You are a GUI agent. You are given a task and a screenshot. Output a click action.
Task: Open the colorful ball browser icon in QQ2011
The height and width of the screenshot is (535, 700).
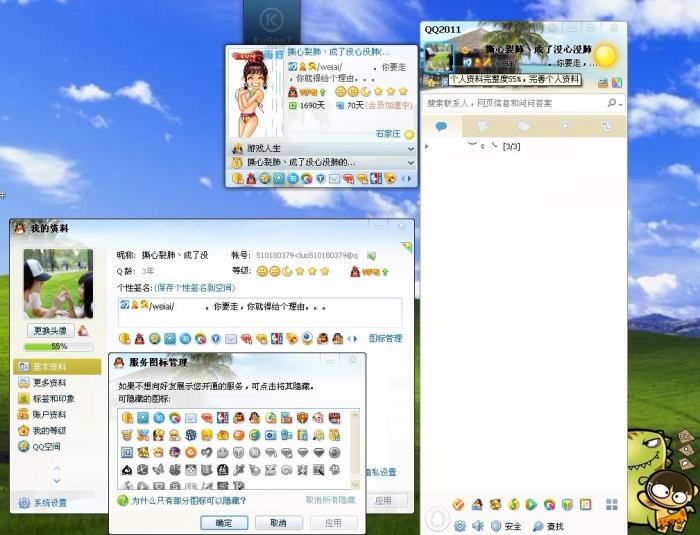click(x=549, y=505)
